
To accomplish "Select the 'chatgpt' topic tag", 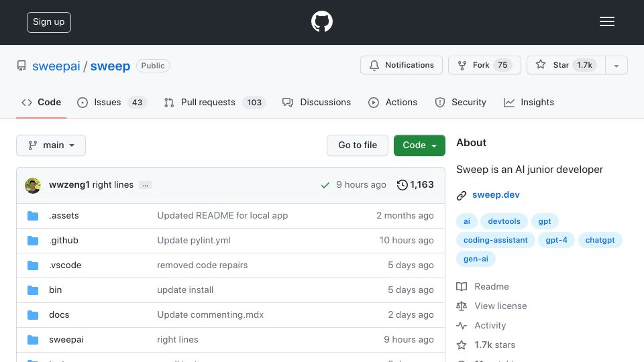I will [x=600, y=240].
